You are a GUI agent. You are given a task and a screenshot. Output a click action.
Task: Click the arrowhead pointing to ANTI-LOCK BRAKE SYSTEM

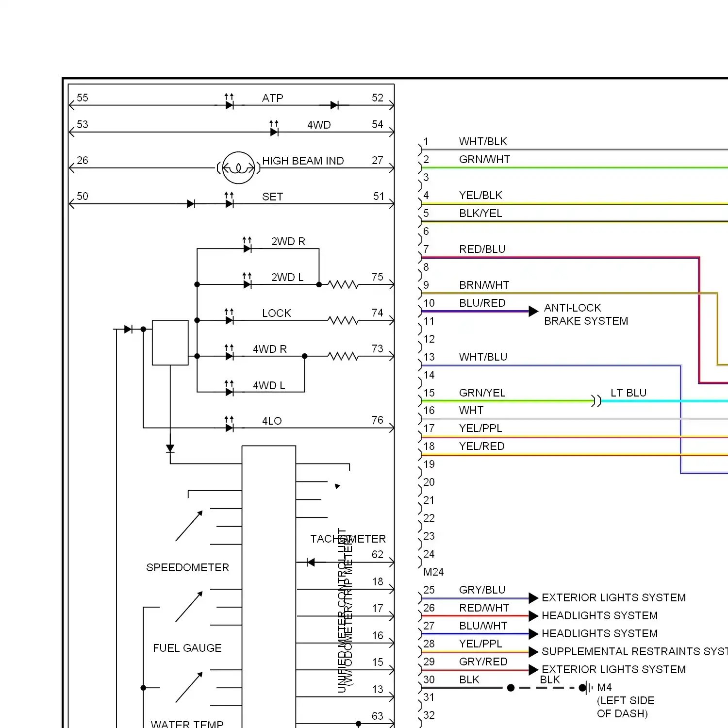(533, 311)
